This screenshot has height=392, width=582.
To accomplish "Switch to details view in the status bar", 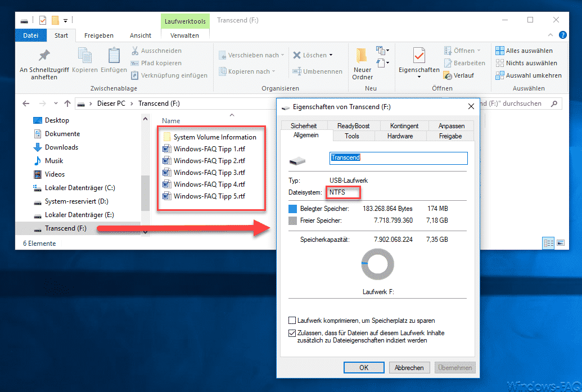I will tap(548, 243).
